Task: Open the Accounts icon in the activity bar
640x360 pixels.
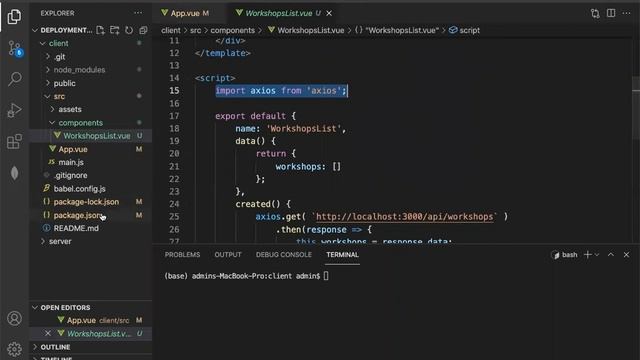Action: 14,318
